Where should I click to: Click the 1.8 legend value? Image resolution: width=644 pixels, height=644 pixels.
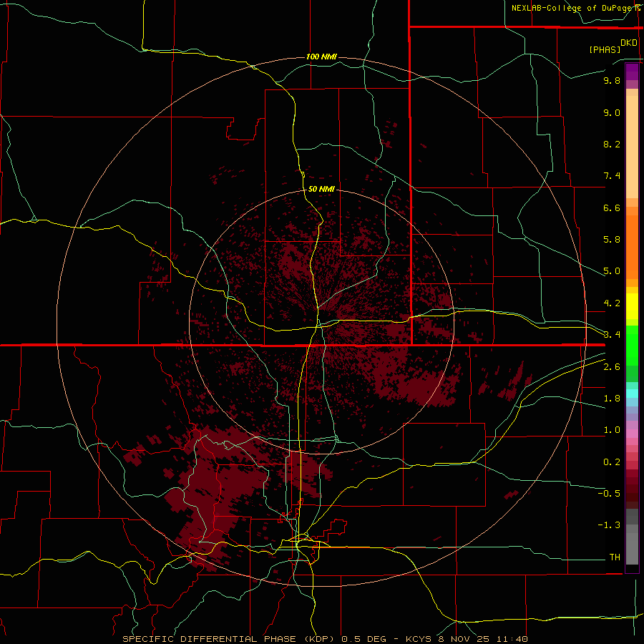coord(612,399)
